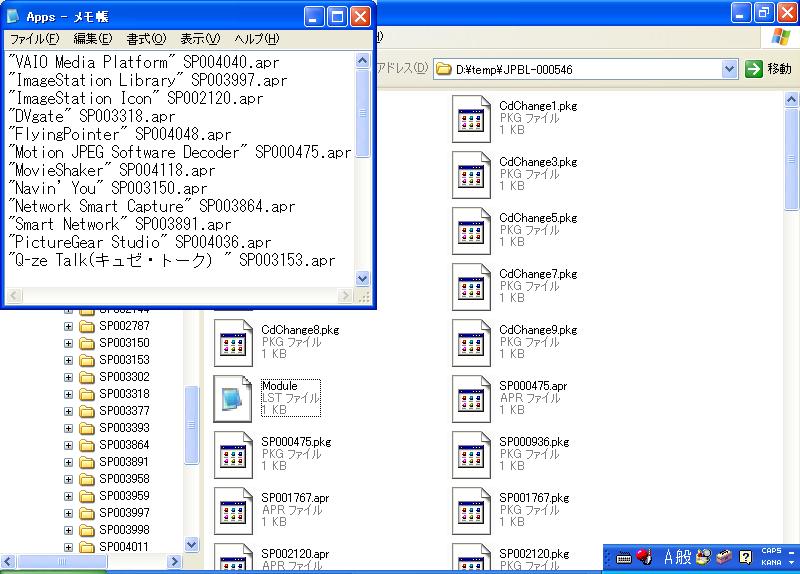Expand the SP003153 tree folder
The height and width of the screenshot is (574, 800).
click(68, 360)
